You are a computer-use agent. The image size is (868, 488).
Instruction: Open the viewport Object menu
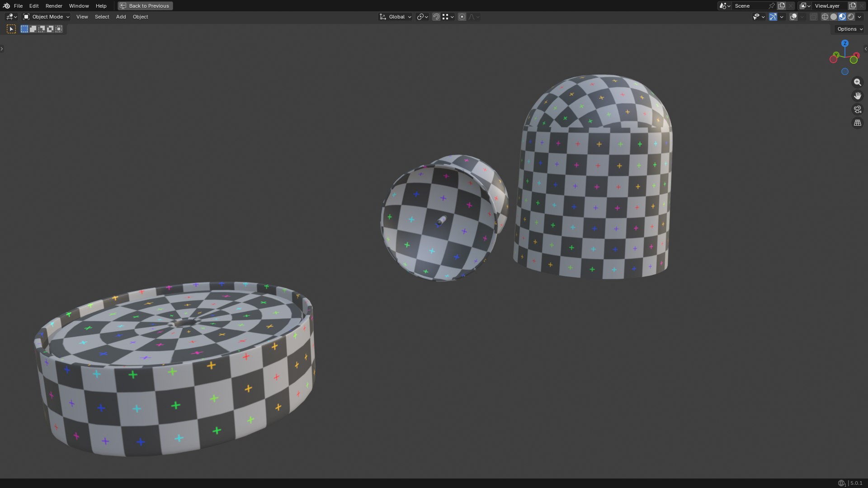tap(140, 17)
